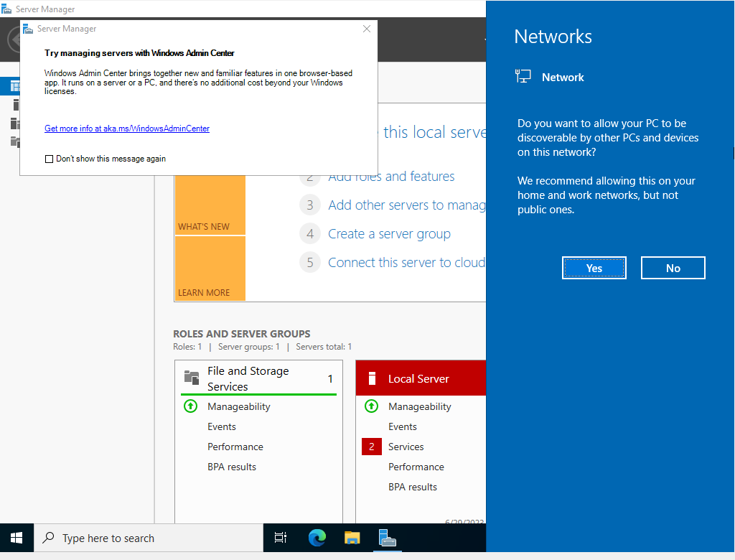This screenshot has height=560, width=735.
Task: Click the search magnifier icon in taskbar
Action: [48, 538]
